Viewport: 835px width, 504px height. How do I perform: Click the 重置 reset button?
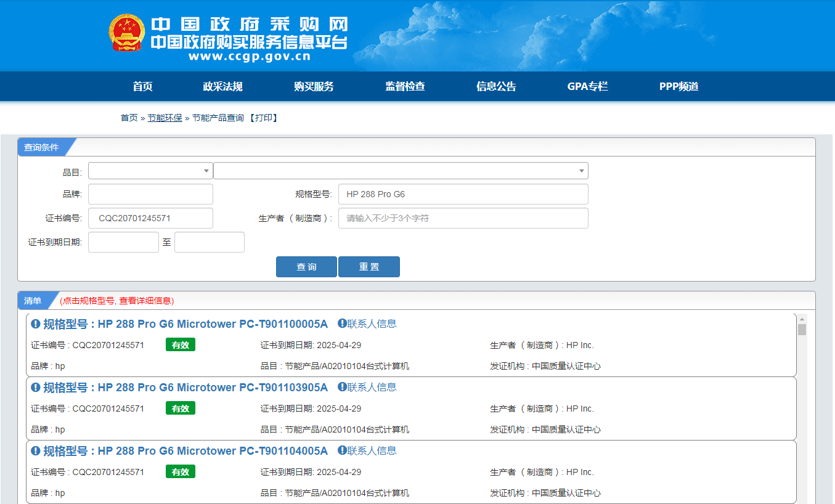pos(369,267)
